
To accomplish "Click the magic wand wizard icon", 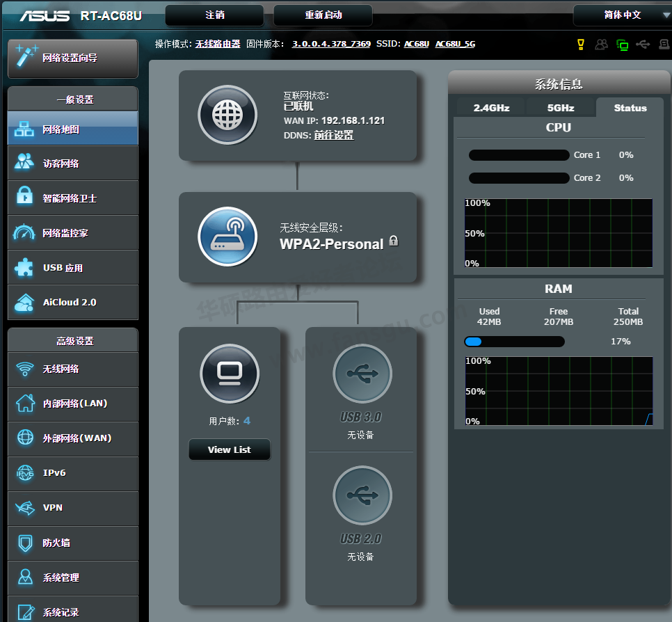I will coord(26,56).
